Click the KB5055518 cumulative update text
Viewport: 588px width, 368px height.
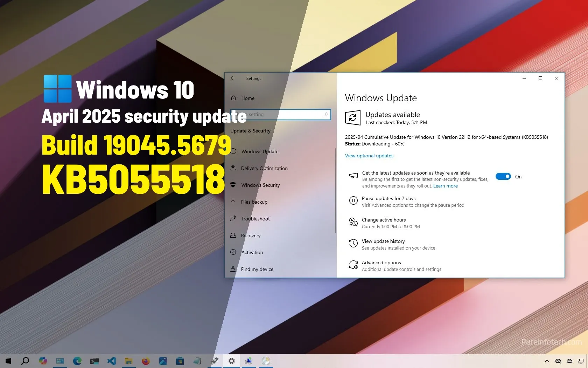(446, 137)
